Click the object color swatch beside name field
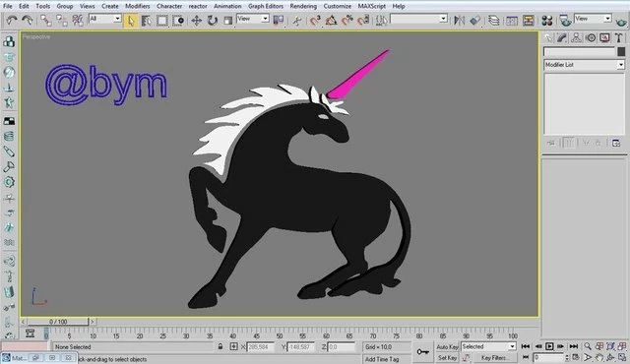The width and height of the screenshot is (630, 364). tap(621, 51)
